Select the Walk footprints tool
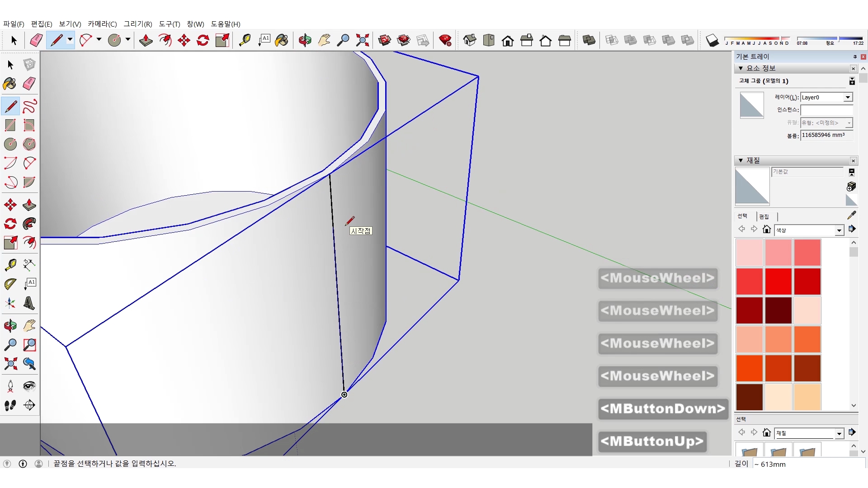The width and height of the screenshot is (868, 488). click(10, 405)
